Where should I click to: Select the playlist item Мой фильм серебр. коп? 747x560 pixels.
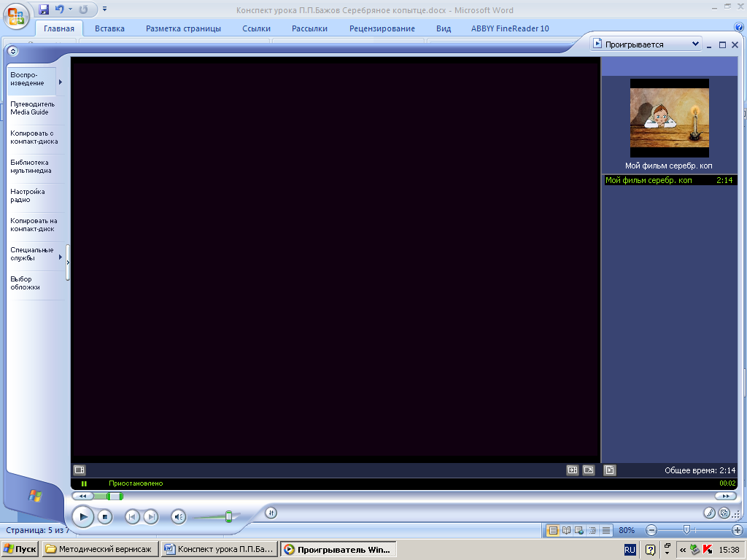670,180
